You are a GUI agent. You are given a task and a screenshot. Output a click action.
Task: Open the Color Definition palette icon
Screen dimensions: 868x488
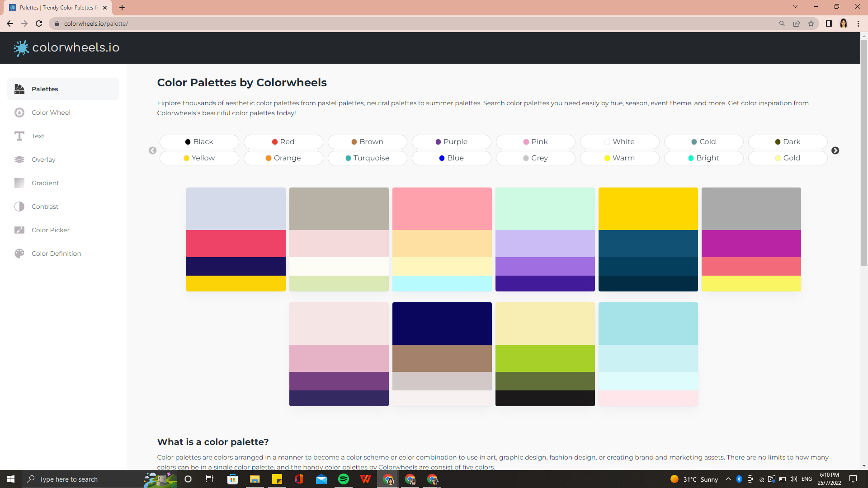19,253
